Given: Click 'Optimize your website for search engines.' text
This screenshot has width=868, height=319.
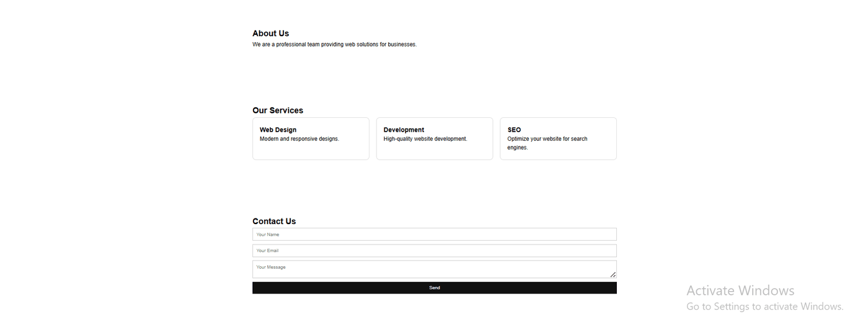Looking at the screenshot, I should click(547, 143).
